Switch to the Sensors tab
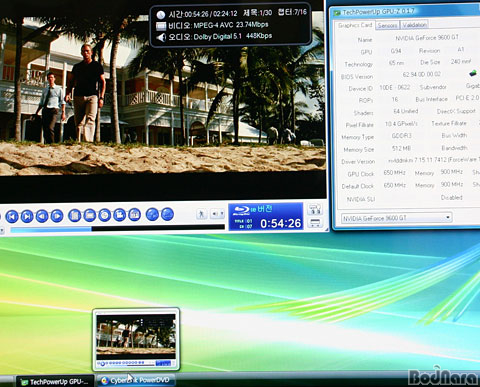This screenshot has height=387, width=480. [x=387, y=25]
